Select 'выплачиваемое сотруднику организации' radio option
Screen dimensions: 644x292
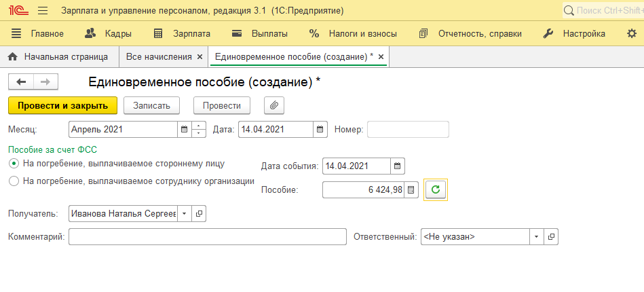[x=14, y=181]
